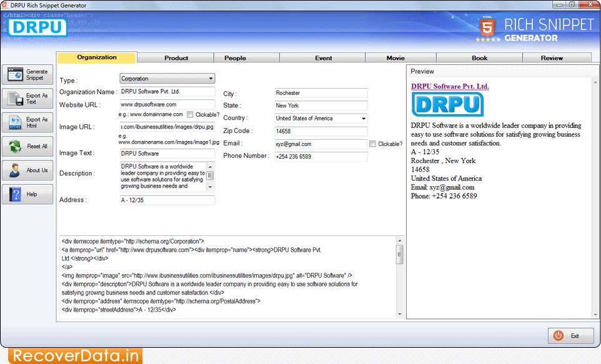Click the Image Text input field
This screenshot has height=364, width=601.
click(167, 154)
